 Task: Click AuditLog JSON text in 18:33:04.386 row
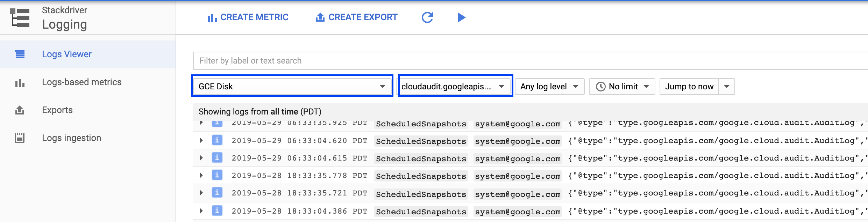(x=718, y=211)
